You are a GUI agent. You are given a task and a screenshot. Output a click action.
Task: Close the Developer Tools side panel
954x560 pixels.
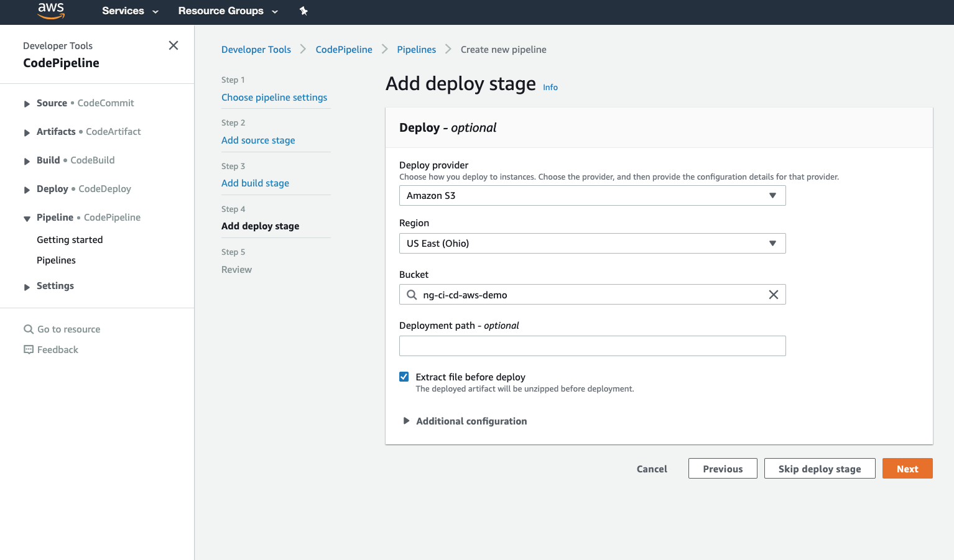coord(174,45)
